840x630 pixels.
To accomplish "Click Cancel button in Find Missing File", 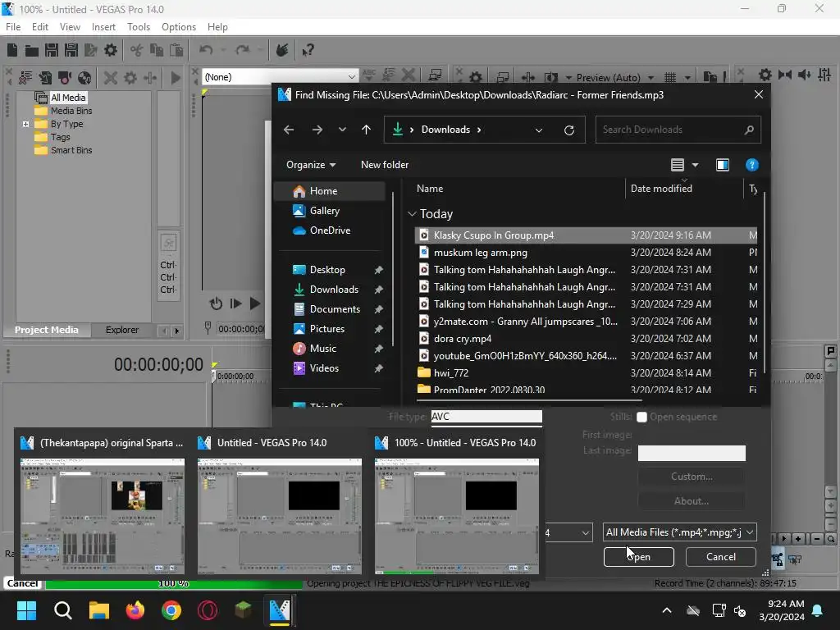I will 720,557.
